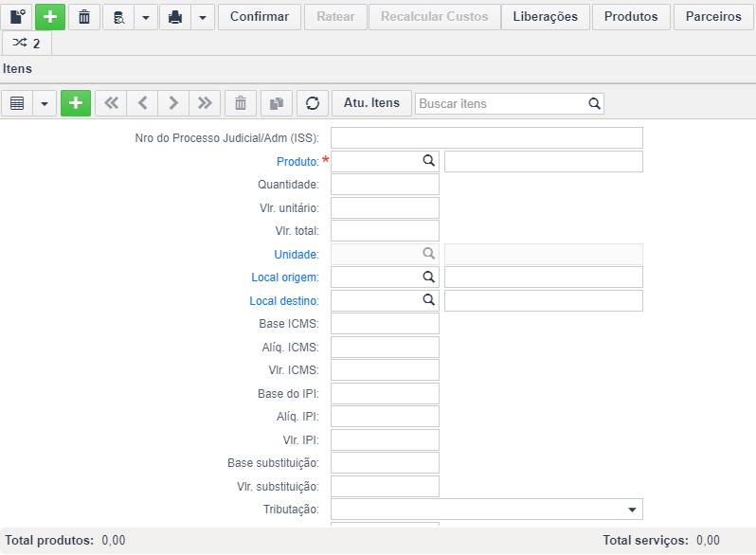Viewport: 756px width, 555px height.
Task: Click the Confirmar button
Action: [x=260, y=17]
